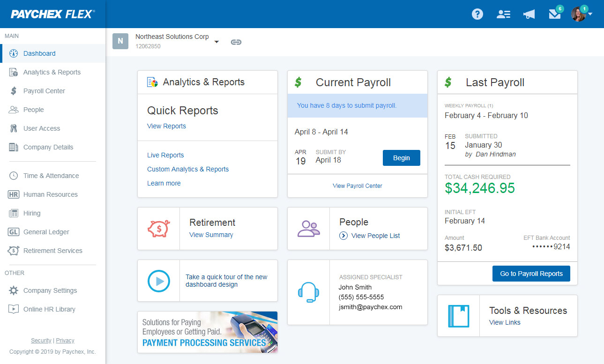Open Custom Analytics & Reports link
This screenshot has height=364, width=604.
click(188, 169)
